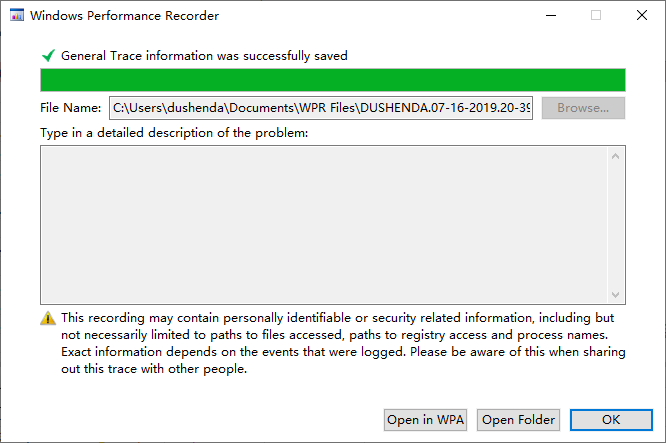Click the Windows Performance Recorder title icon
Image resolution: width=666 pixels, height=443 pixels.
coord(17,16)
